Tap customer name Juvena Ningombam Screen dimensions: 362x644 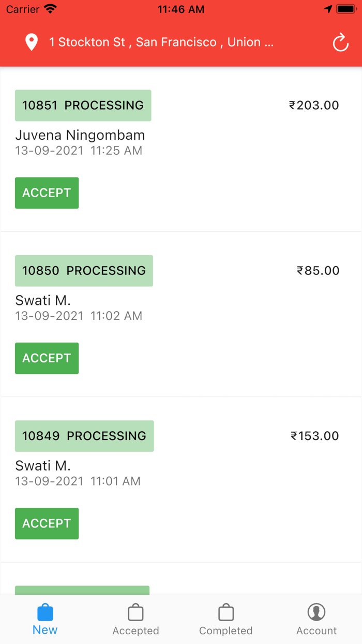(x=80, y=135)
